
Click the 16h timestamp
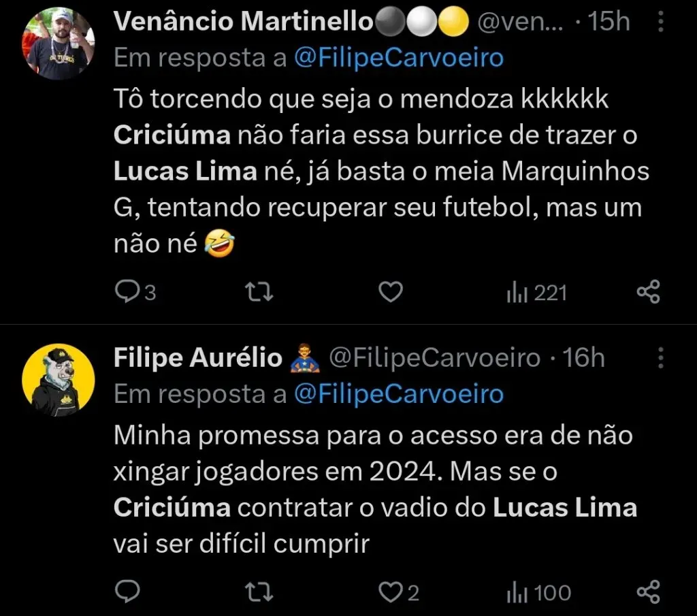click(583, 357)
